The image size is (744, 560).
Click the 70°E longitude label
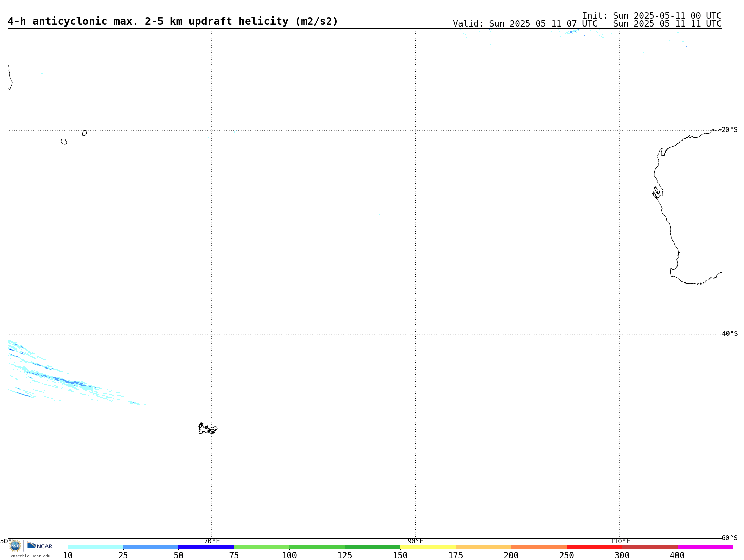click(212, 541)
